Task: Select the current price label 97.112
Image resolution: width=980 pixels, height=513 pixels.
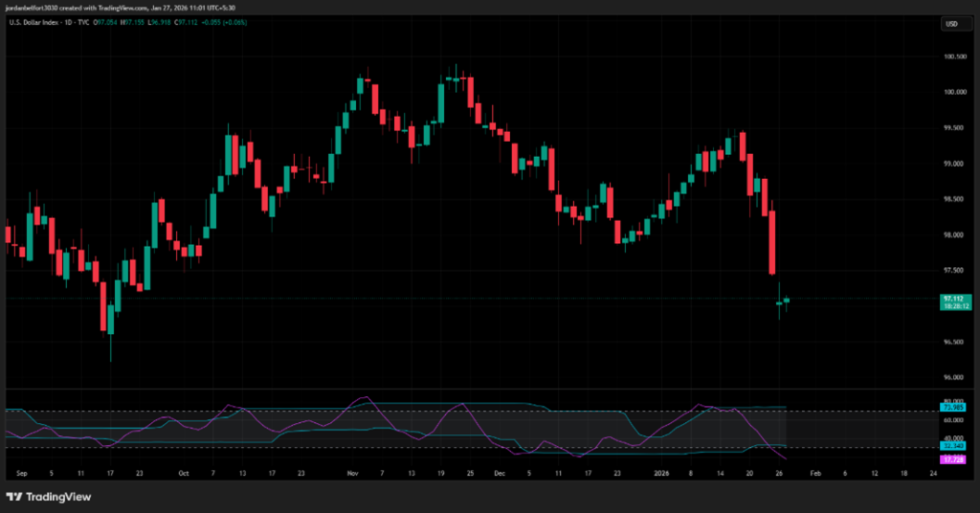Action: [954, 299]
